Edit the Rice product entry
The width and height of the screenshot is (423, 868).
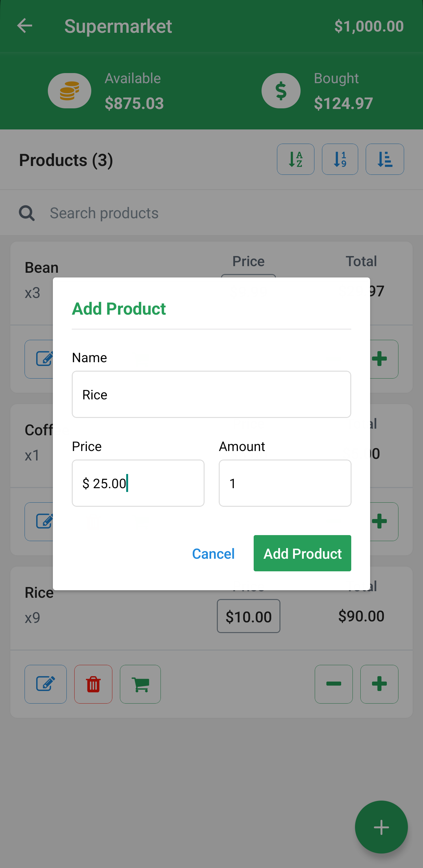(x=45, y=684)
